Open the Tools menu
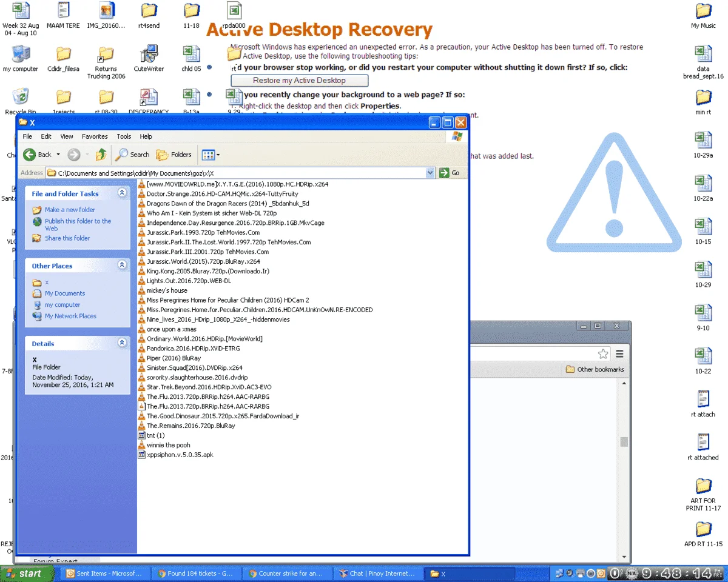Screen dimensions: 728x582 [x=124, y=136]
